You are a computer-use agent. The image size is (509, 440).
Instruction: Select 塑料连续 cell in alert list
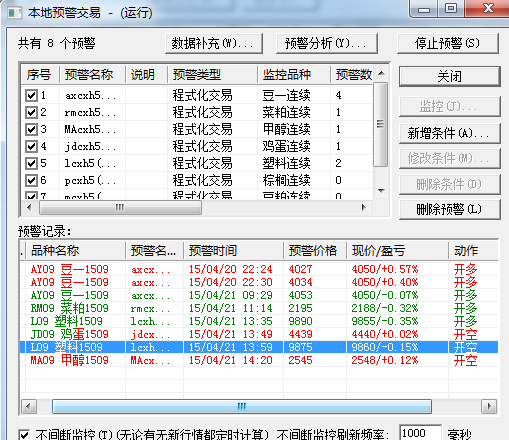(287, 163)
